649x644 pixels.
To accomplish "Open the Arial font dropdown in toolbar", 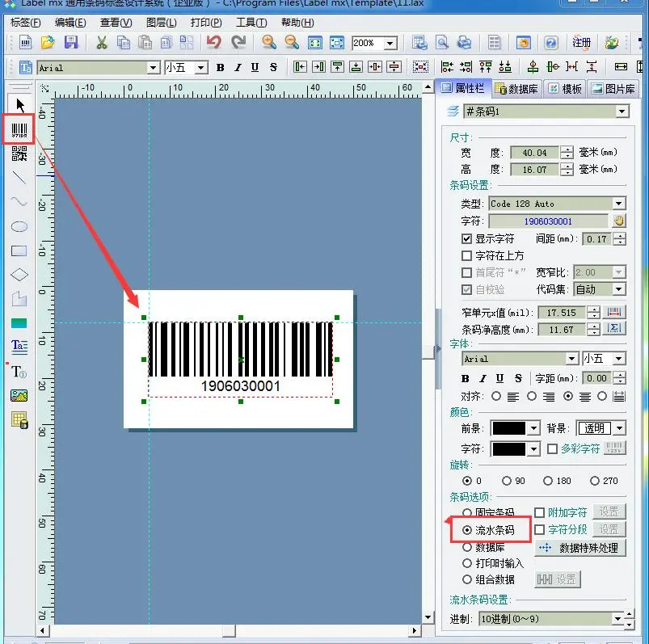I will pos(153,68).
